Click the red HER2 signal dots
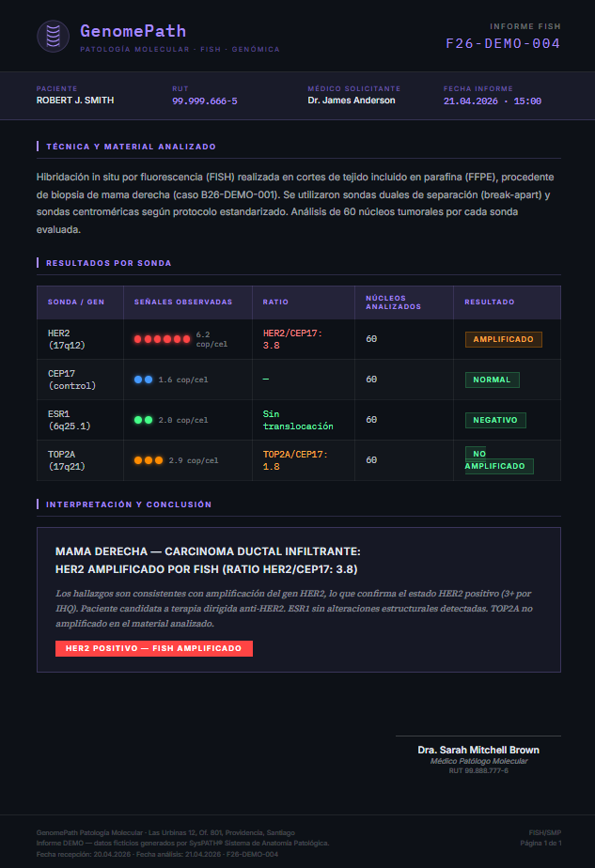This screenshot has width=595, height=868. pos(162,339)
